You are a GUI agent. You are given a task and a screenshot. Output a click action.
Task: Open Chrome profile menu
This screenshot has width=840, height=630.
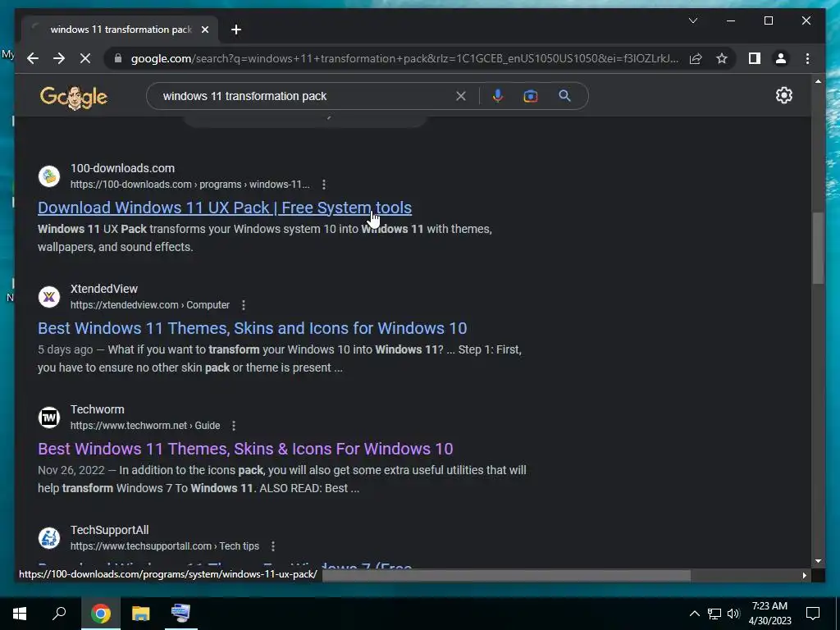781,58
